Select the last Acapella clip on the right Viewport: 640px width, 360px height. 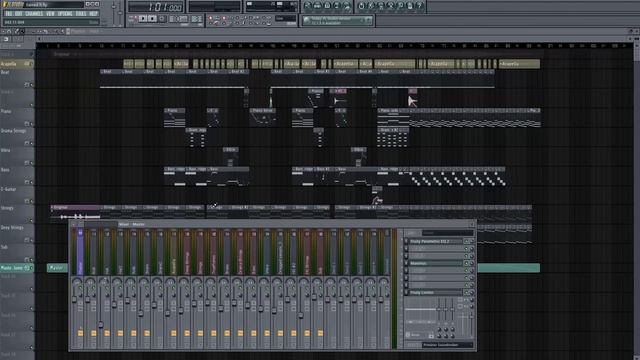[x=519, y=64]
